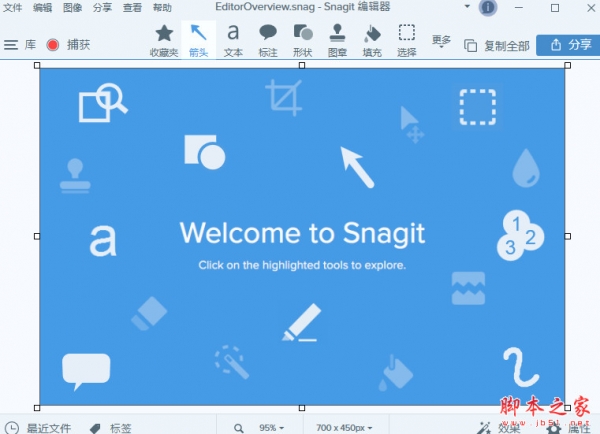Click the highlighter icon on canvas
The height and width of the screenshot is (434, 600).
pyautogui.click(x=302, y=322)
